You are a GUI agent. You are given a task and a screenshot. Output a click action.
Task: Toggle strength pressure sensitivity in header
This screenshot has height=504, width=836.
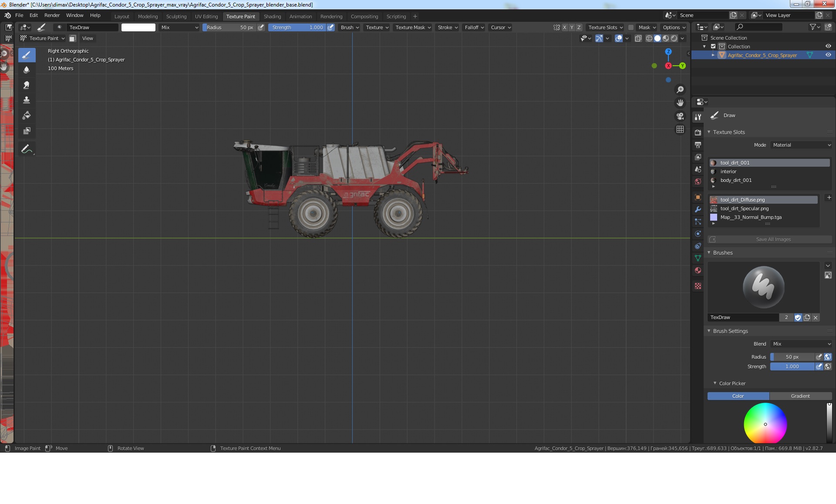pos(330,27)
